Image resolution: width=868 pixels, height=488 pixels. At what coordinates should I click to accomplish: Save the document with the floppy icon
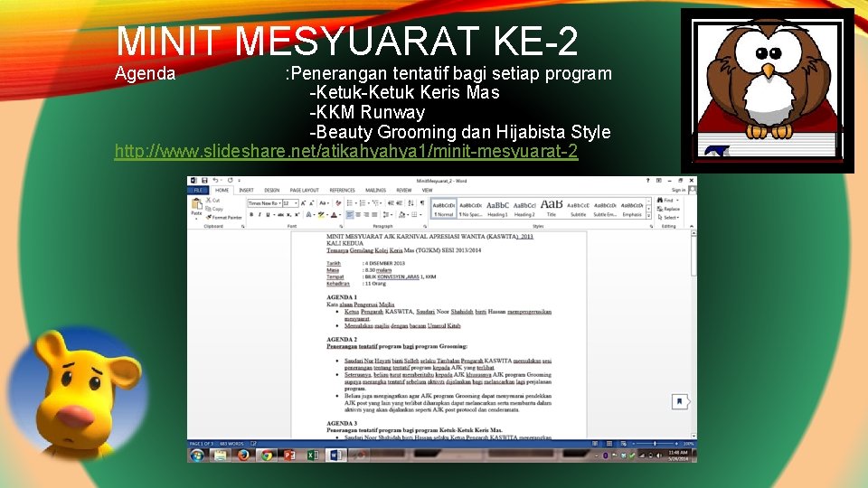(x=204, y=181)
